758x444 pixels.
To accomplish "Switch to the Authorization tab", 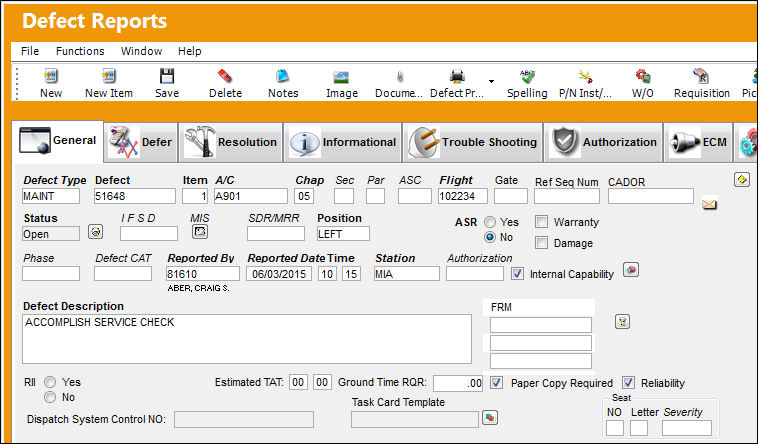I will point(603,142).
